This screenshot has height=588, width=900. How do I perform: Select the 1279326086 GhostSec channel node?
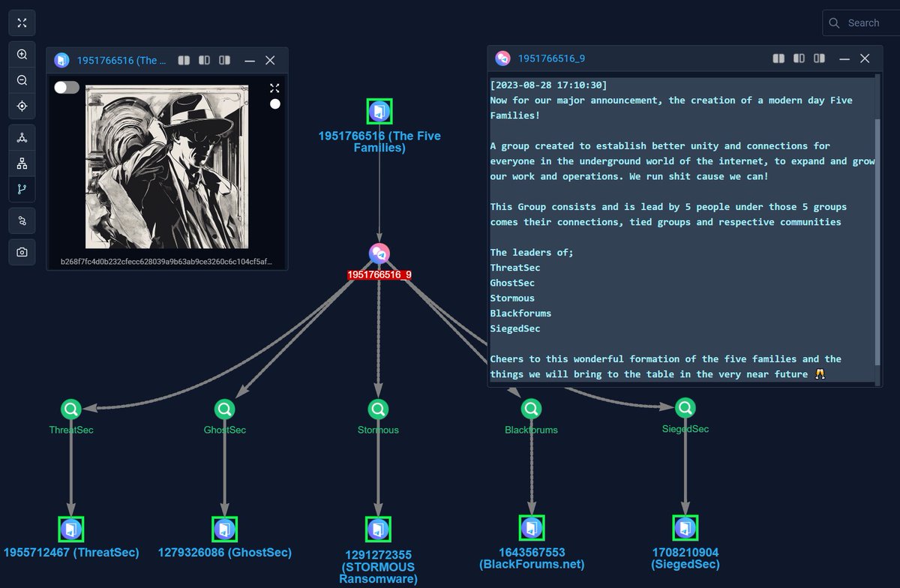[x=224, y=529]
